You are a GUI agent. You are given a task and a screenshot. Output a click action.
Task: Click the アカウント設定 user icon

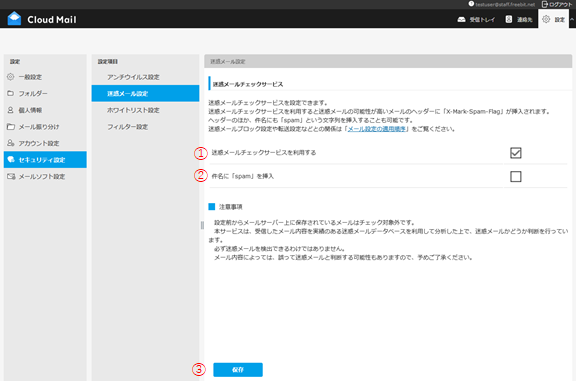click(x=11, y=143)
